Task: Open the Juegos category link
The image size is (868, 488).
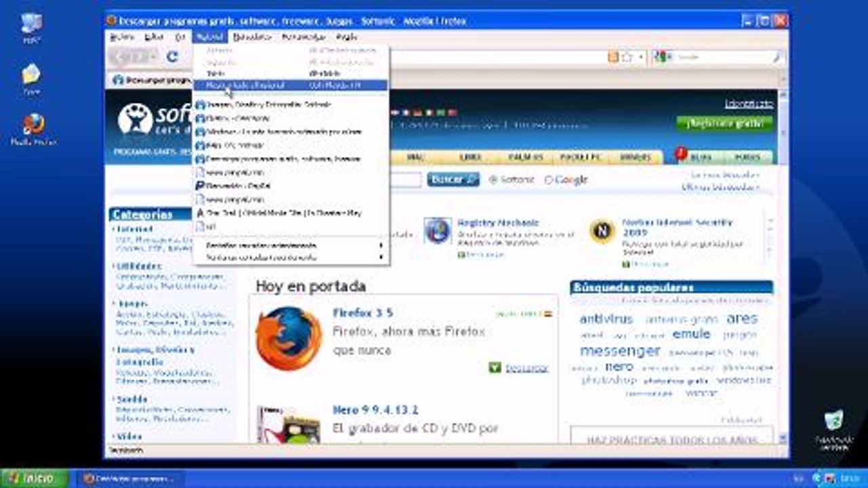Action: coord(132,304)
